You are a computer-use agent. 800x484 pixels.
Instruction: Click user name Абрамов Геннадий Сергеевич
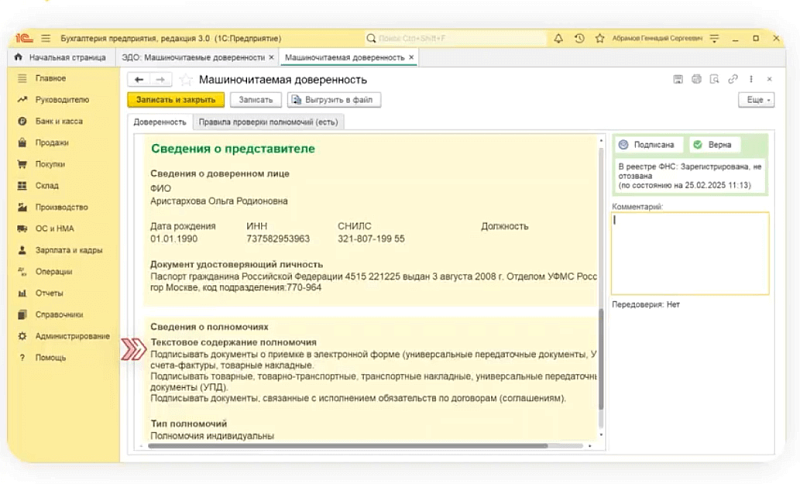pyautogui.click(x=657, y=38)
